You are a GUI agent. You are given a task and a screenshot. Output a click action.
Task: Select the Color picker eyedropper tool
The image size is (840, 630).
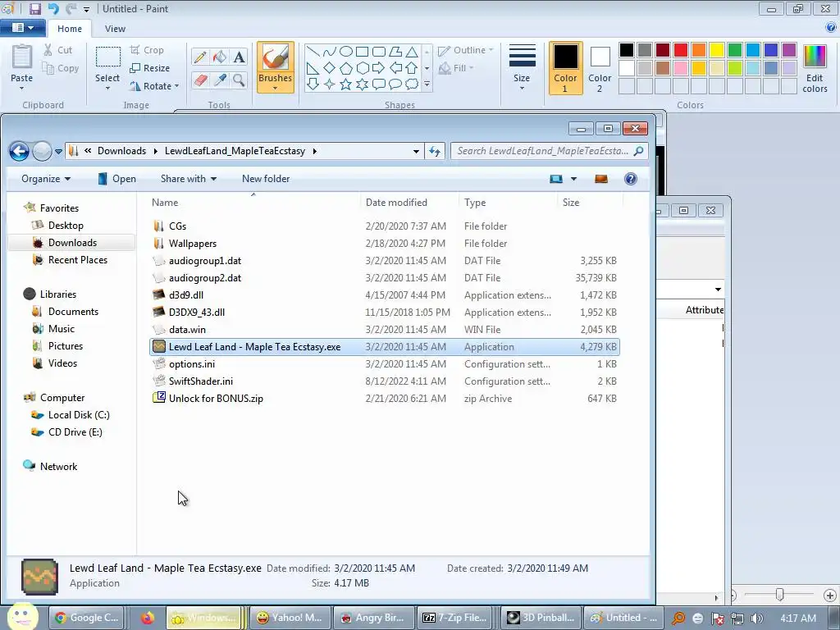coord(220,80)
